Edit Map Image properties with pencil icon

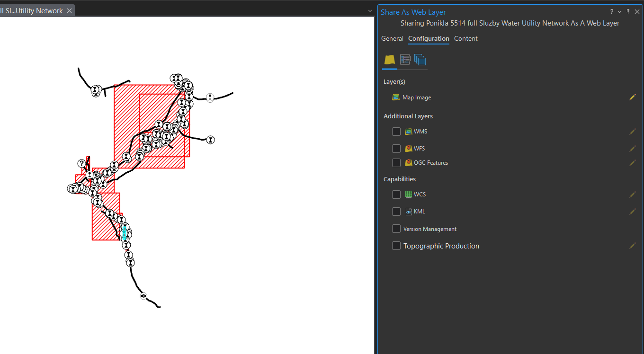pos(633,97)
